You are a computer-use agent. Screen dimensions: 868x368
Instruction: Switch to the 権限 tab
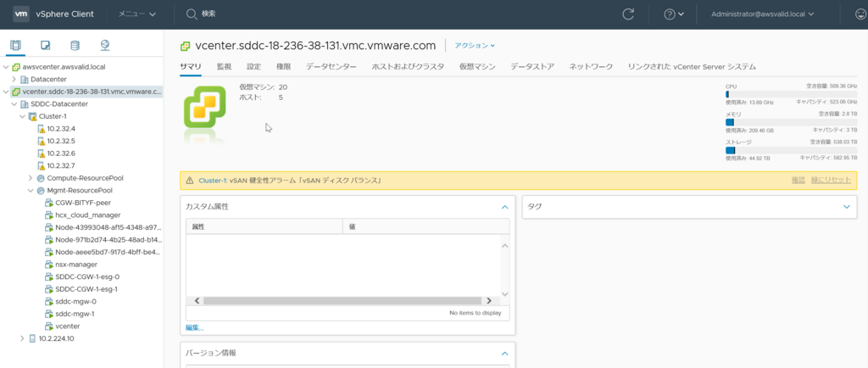pos(284,66)
